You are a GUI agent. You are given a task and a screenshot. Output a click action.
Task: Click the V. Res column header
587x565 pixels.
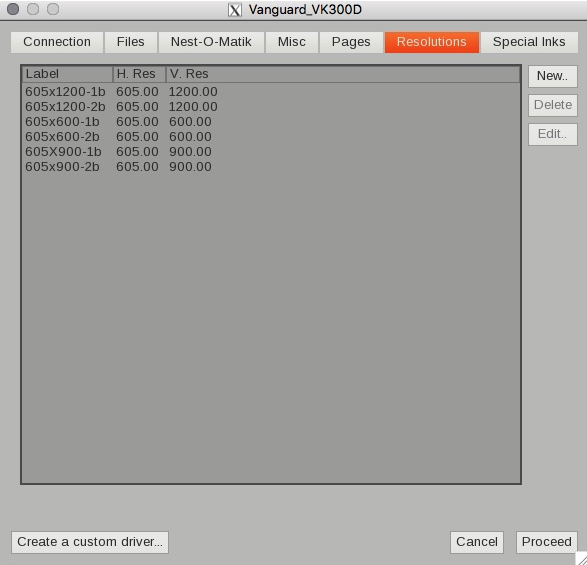click(343, 74)
